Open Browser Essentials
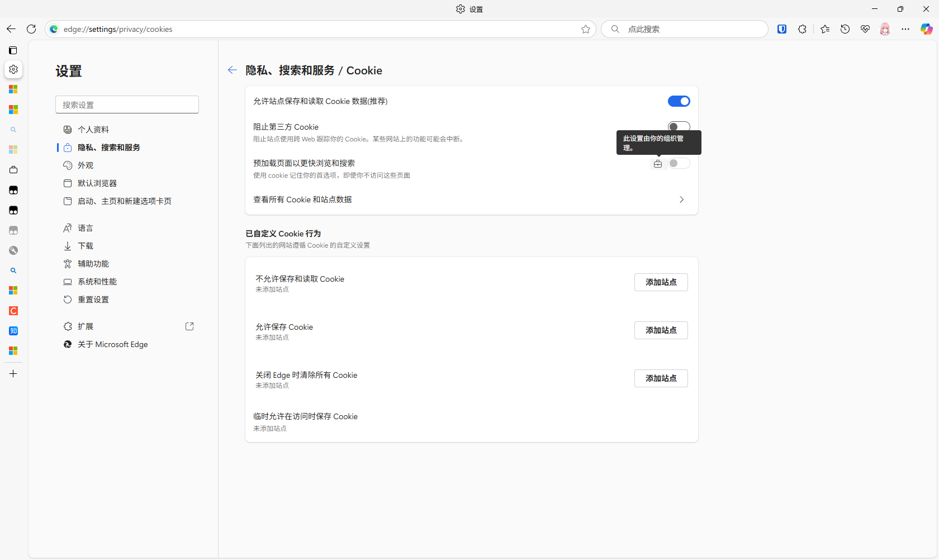The height and width of the screenshot is (560, 939). (865, 29)
